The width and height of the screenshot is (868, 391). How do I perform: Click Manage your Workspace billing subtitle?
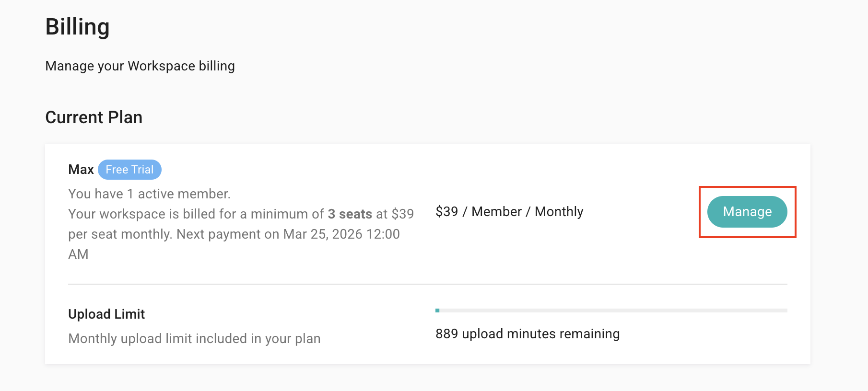coord(140,66)
